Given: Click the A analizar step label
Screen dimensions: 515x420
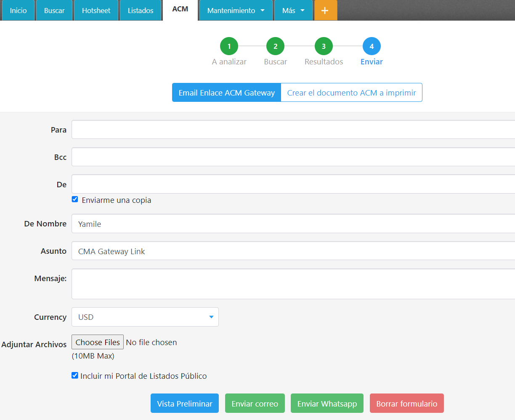Looking at the screenshot, I should (229, 62).
